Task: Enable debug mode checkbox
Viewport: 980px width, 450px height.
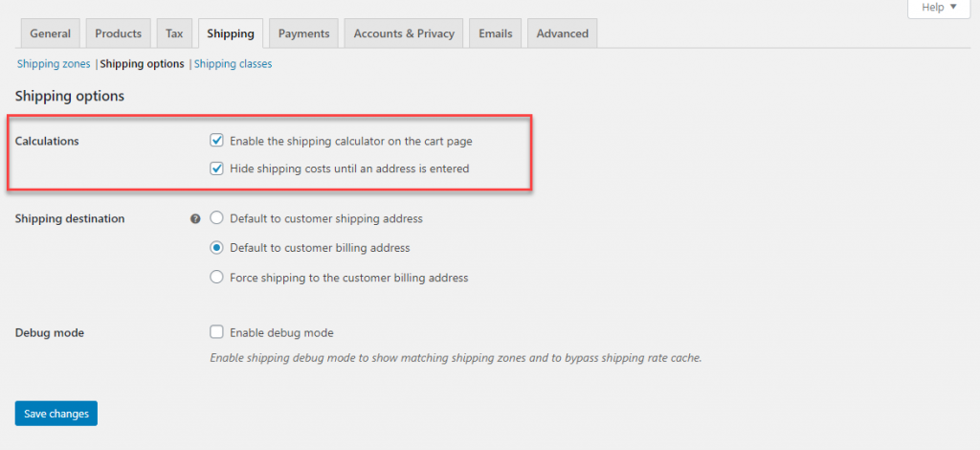Action: pos(217,332)
